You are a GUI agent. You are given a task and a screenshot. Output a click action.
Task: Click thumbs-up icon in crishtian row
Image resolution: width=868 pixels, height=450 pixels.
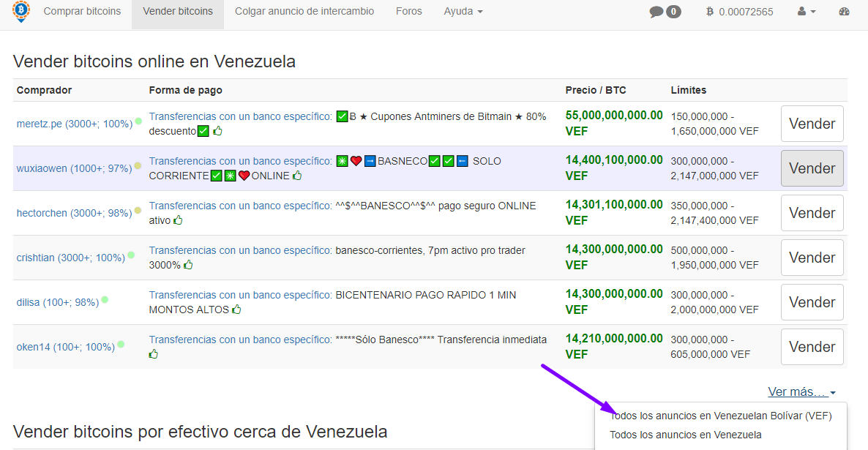point(188,265)
